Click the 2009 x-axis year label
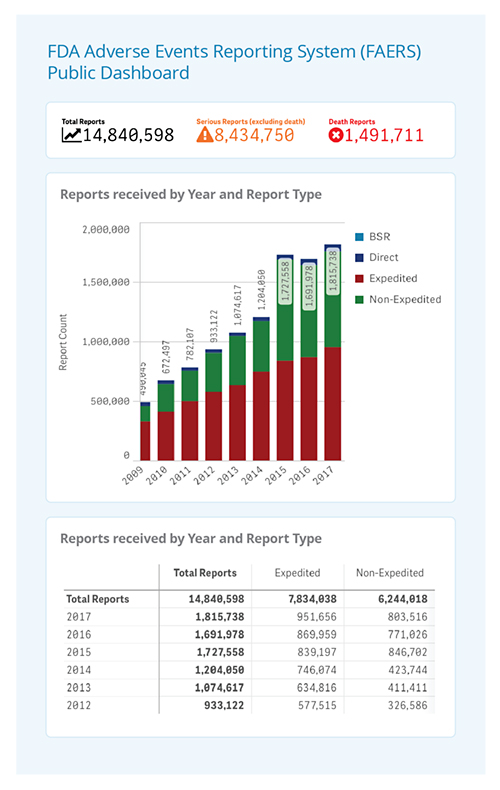This screenshot has width=500, height=790. tap(133, 475)
